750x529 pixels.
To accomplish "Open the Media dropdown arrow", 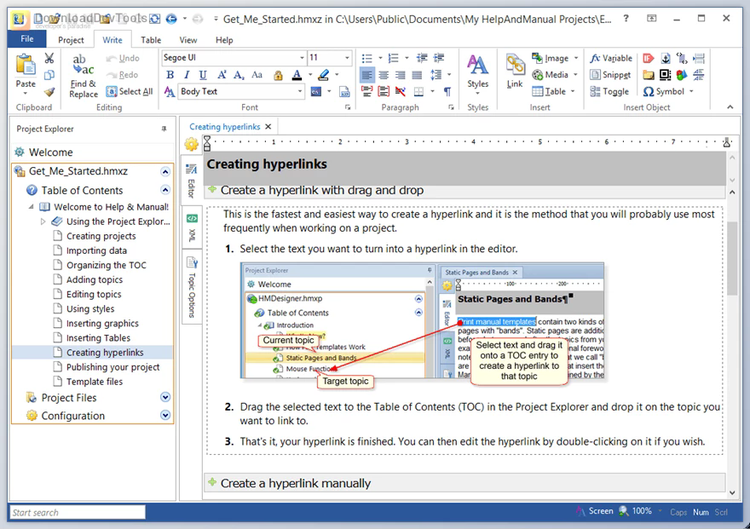I will click(x=575, y=75).
